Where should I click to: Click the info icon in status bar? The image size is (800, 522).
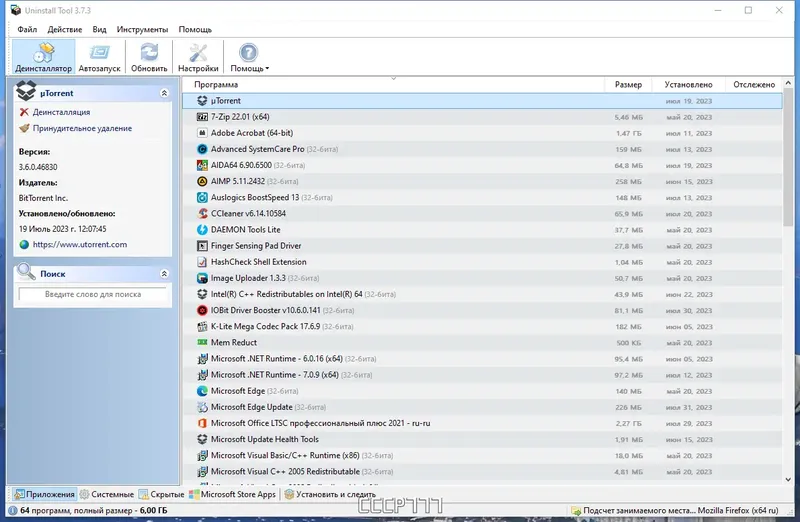point(13,510)
